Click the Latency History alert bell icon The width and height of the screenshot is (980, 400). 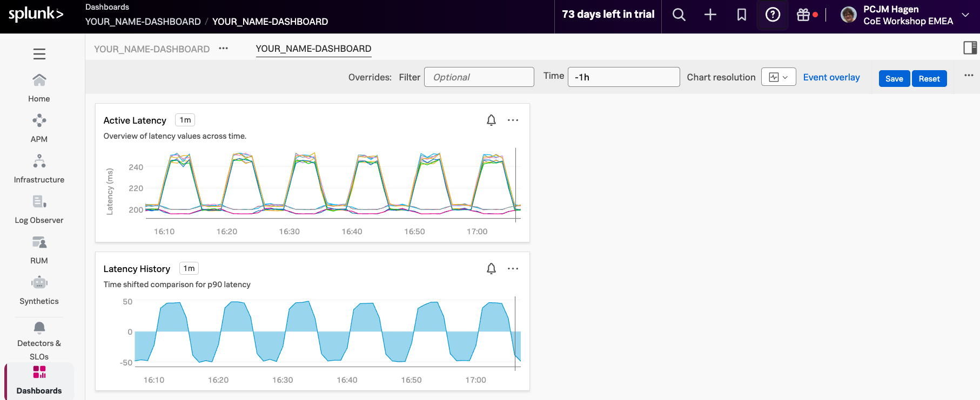coord(491,269)
